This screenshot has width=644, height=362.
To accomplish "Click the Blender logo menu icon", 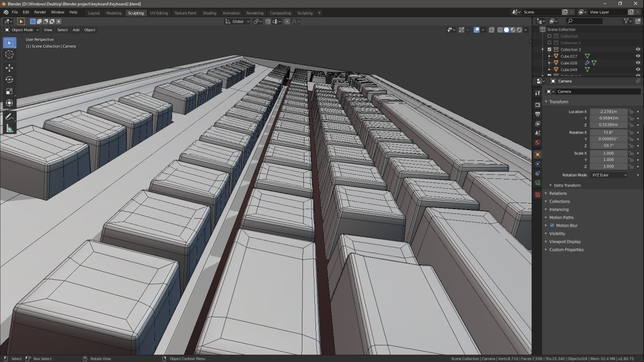I will click(x=6, y=12).
